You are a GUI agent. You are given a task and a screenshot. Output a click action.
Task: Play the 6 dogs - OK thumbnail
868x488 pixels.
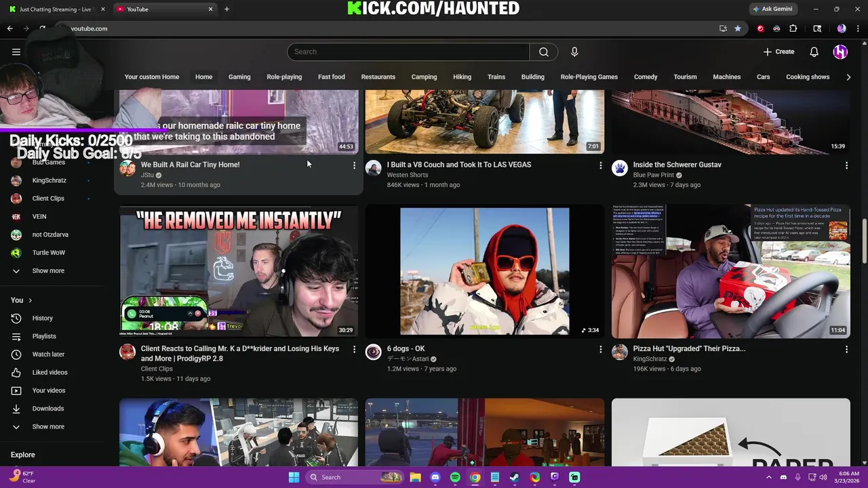point(485,271)
